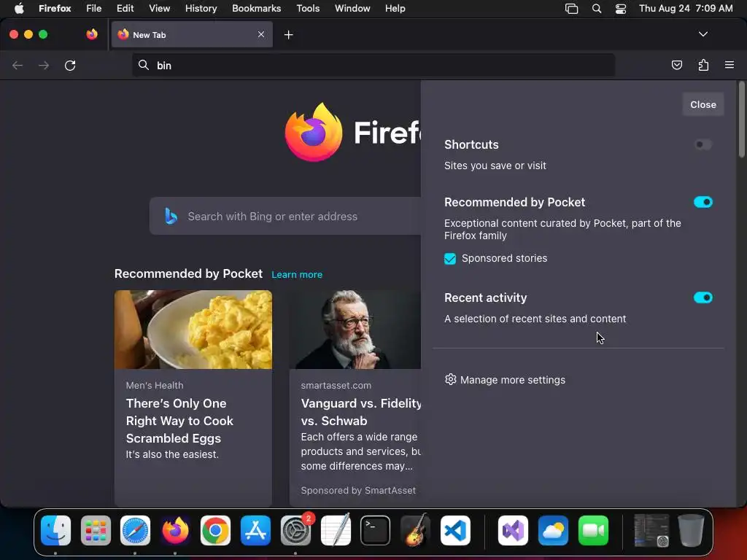
Task: Close the New Tab tab
Action: click(261, 34)
